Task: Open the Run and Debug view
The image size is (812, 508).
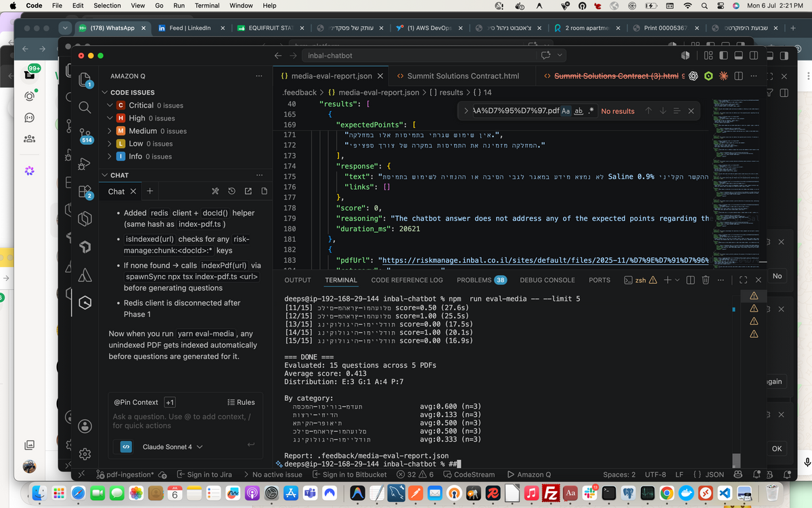Action: coord(85,163)
